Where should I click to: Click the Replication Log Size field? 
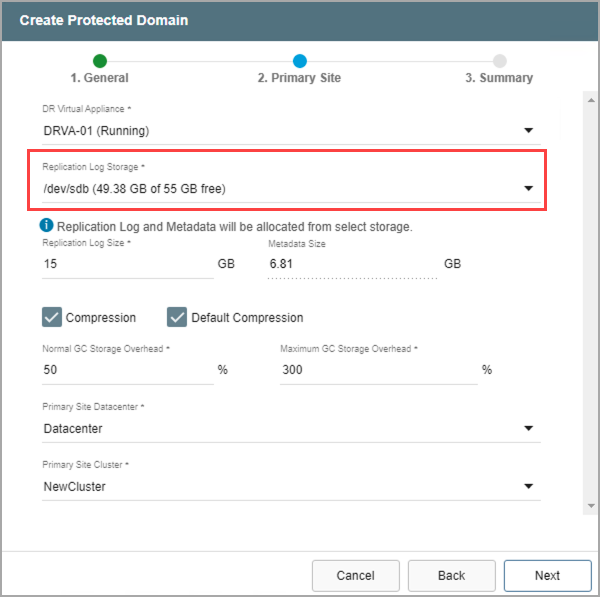click(125, 265)
